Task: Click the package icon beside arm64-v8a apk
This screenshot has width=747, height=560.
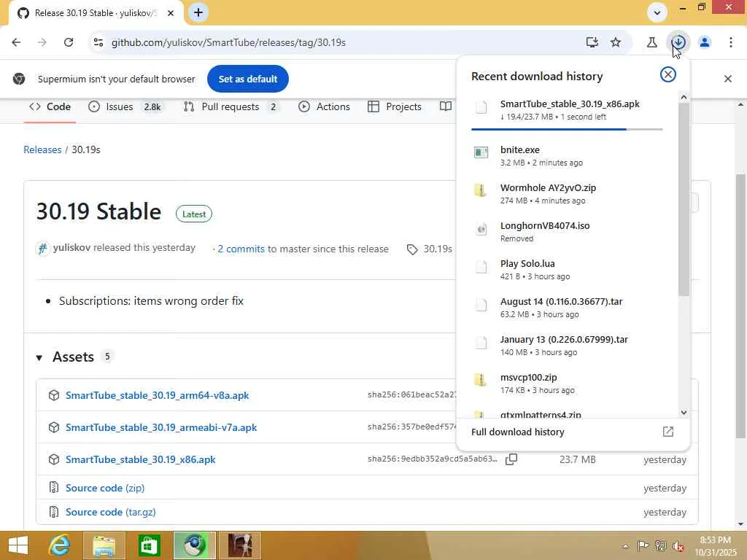Action: pyautogui.click(x=54, y=395)
